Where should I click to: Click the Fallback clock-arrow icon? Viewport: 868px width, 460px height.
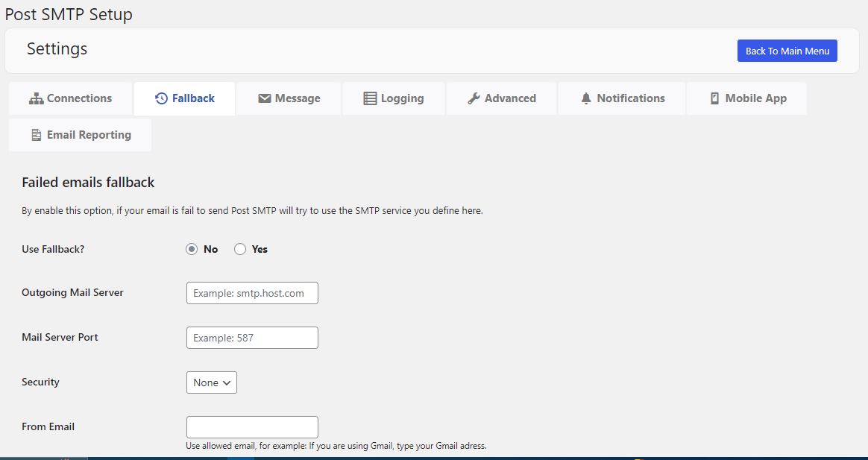[x=161, y=98]
